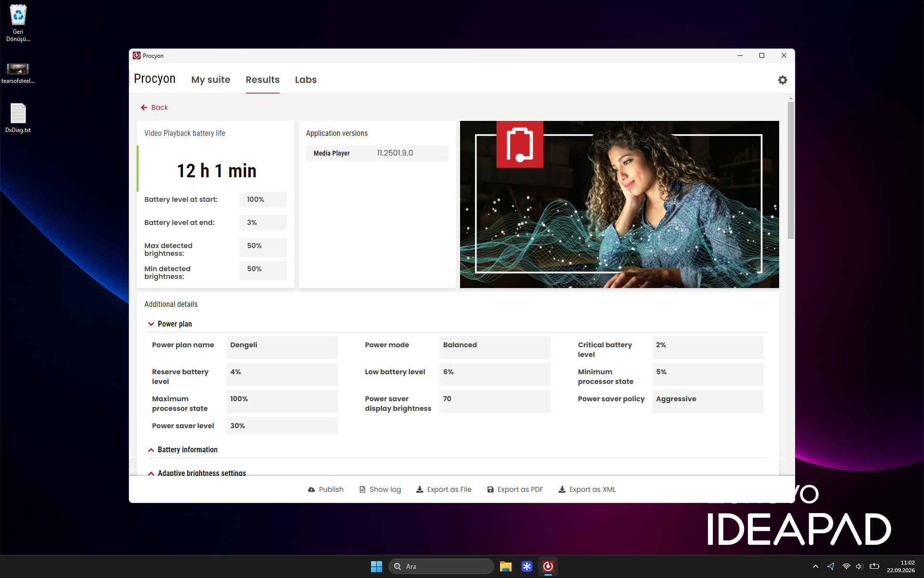Image resolution: width=924 pixels, height=578 pixels.
Task: Click the red Back arrow icon
Action: pyautogui.click(x=144, y=107)
